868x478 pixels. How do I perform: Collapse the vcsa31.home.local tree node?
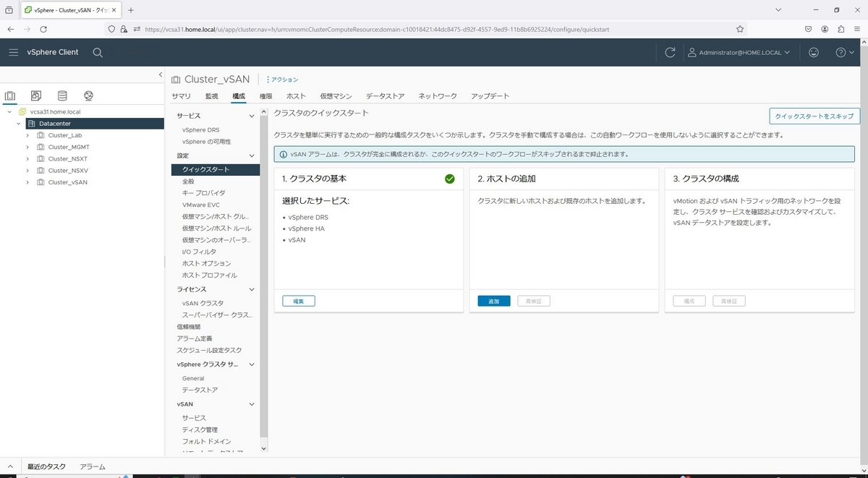(x=9, y=112)
